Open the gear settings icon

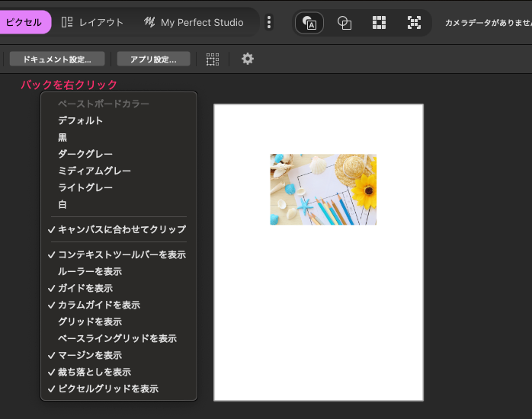(248, 59)
